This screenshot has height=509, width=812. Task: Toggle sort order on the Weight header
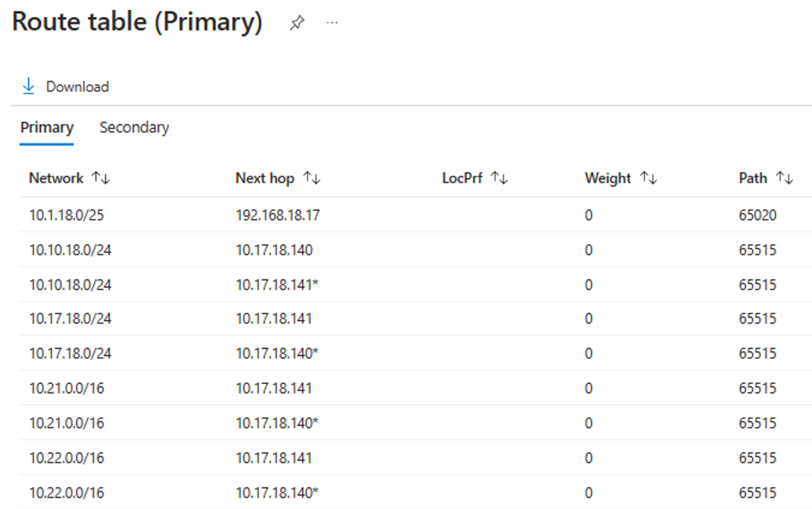tap(607, 178)
